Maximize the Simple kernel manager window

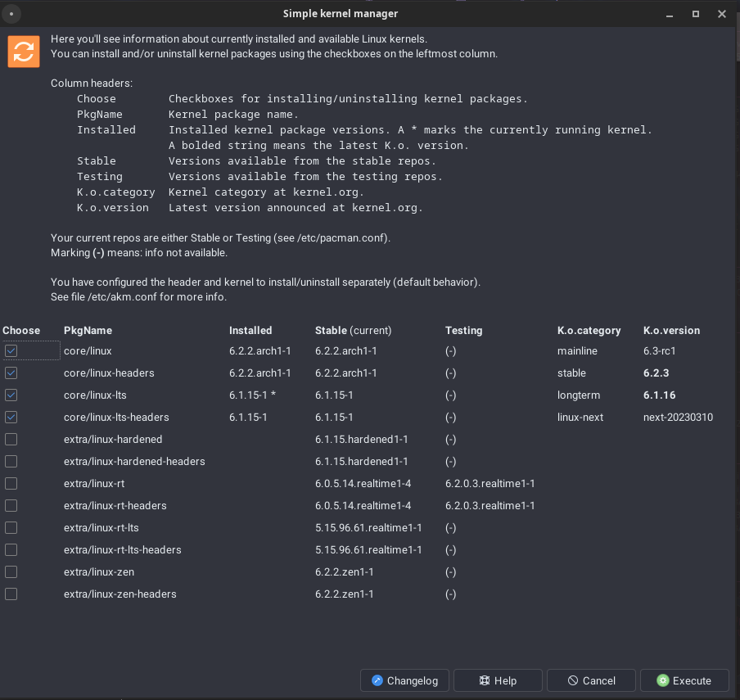[x=696, y=14]
